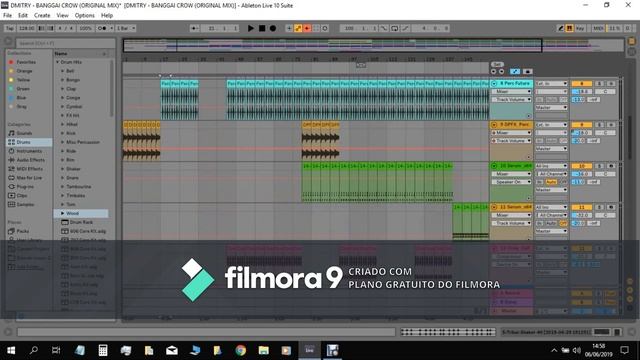
Task: Expand the Misc Percussion folder
Action: 62,142
